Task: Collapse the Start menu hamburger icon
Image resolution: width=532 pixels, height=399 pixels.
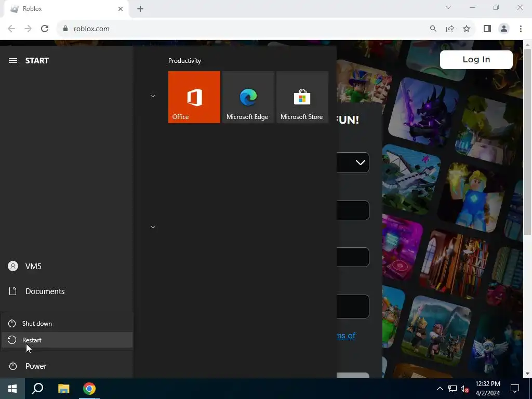Action: (13, 60)
